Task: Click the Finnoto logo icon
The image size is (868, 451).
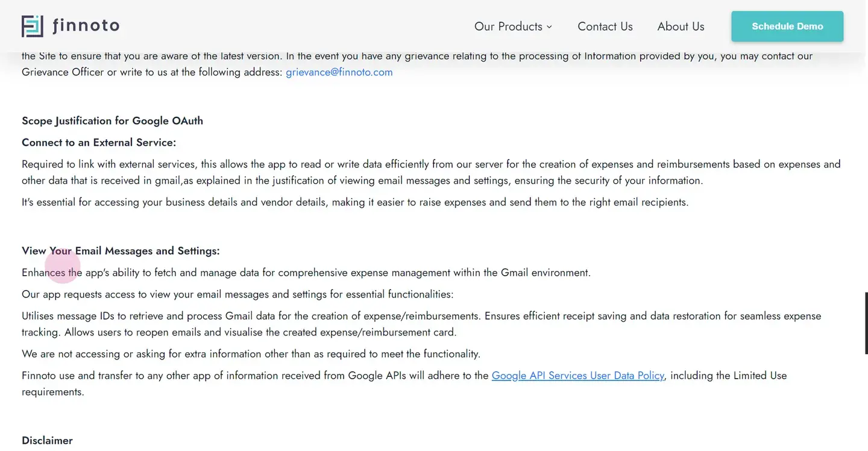Action: pos(33,26)
